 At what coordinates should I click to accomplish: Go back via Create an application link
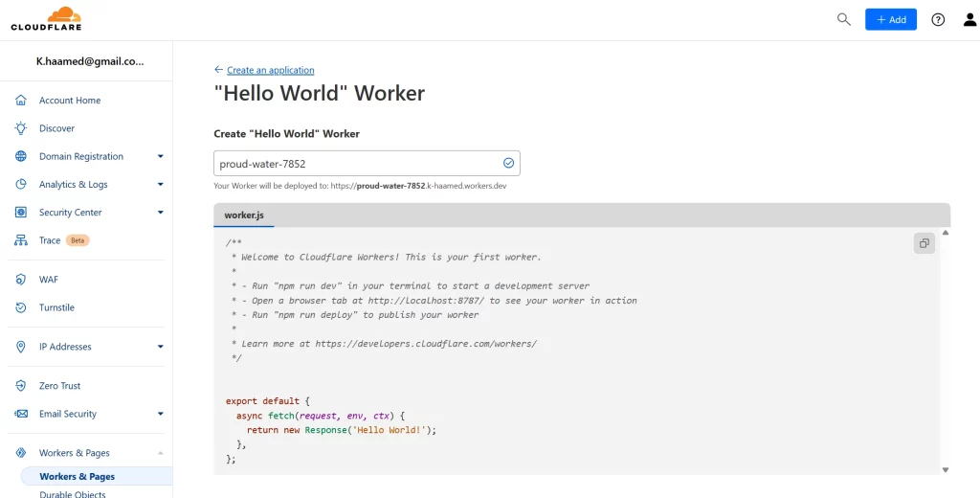tap(270, 70)
